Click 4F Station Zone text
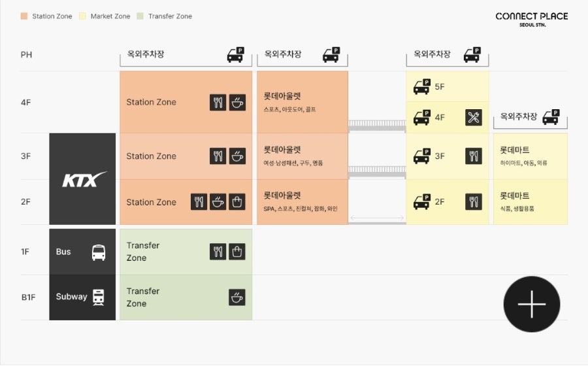 [x=151, y=102]
